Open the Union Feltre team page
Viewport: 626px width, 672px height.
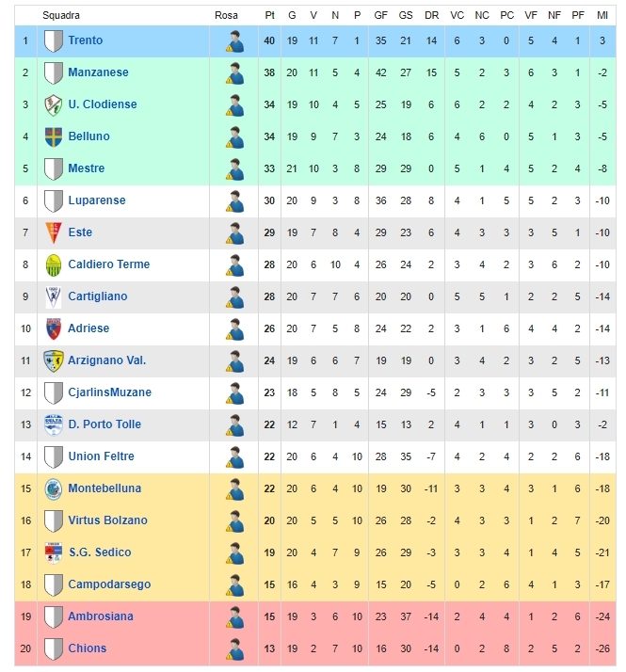click(x=101, y=456)
